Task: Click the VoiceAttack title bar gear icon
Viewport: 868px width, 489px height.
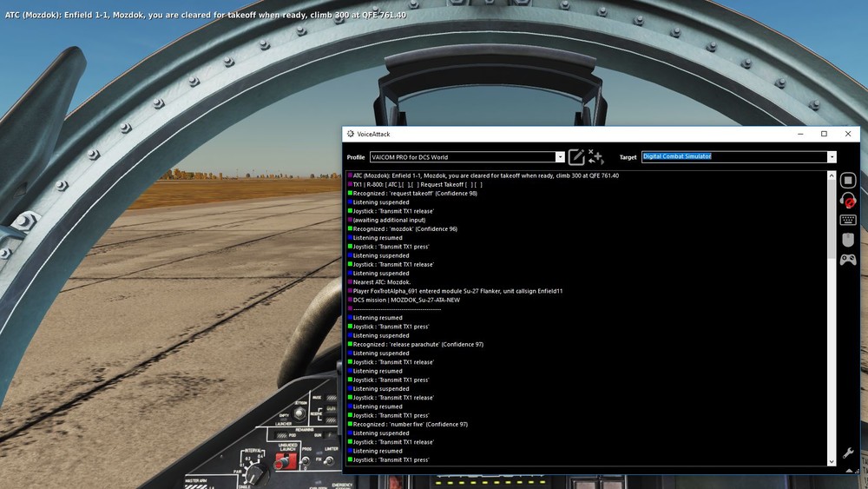Action: pos(350,134)
